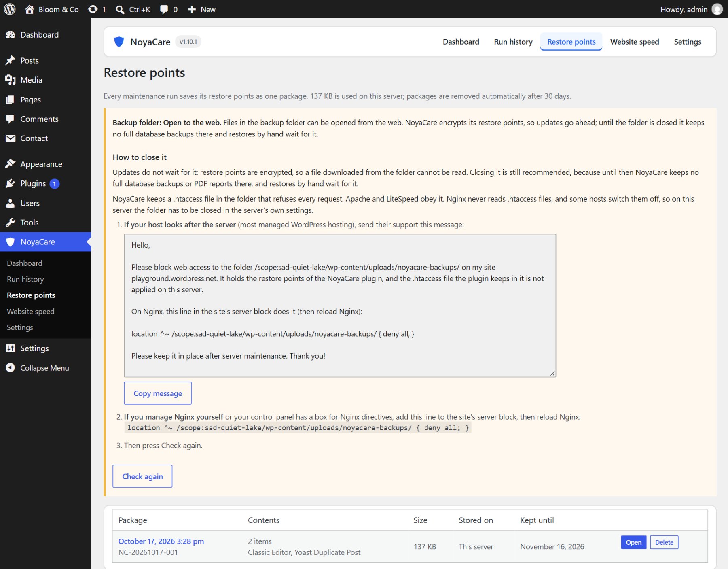Click the Tools wrench icon
The image size is (728, 569).
[x=11, y=223]
